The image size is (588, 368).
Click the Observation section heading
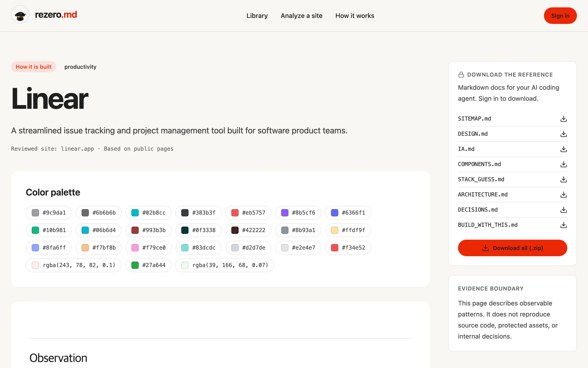pyautogui.click(x=58, y=358)
